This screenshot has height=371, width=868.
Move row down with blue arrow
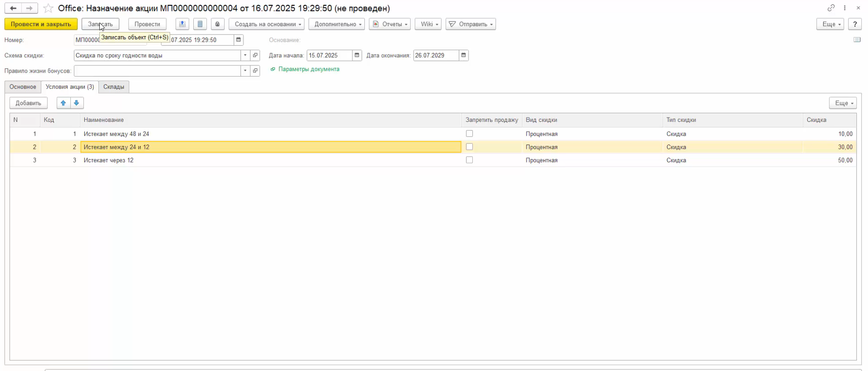(x=77, y=103)
